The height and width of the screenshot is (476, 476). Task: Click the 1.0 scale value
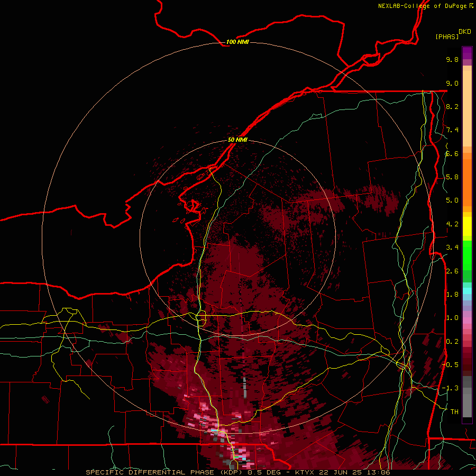pyautogui.click(x=452, y=318)
